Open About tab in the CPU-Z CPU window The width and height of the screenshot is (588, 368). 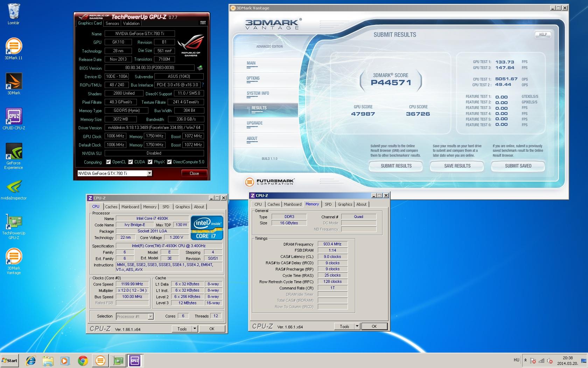(x=199, y=207)
